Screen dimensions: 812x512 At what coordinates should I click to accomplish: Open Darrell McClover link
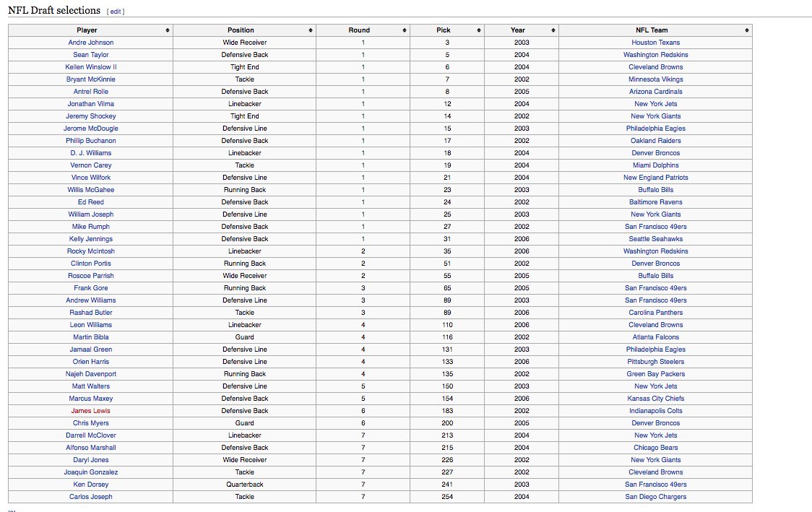tap(90, 435)
